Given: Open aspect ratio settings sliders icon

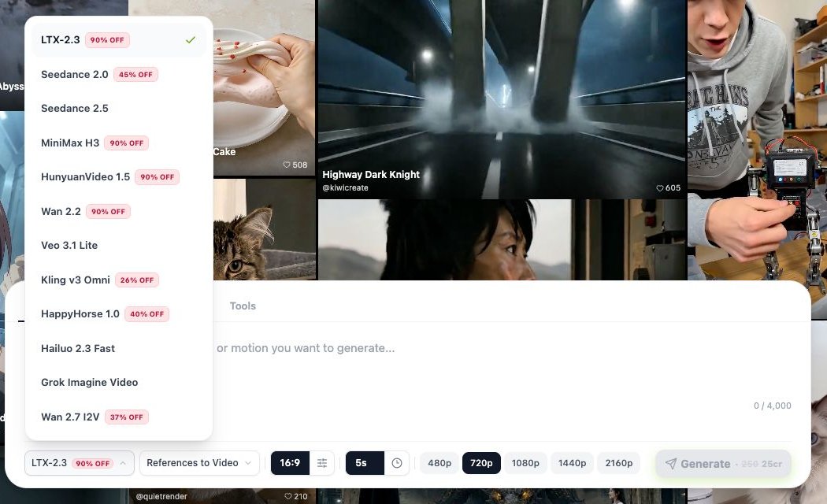Looking at the screenshot, I should coord(321,463).
